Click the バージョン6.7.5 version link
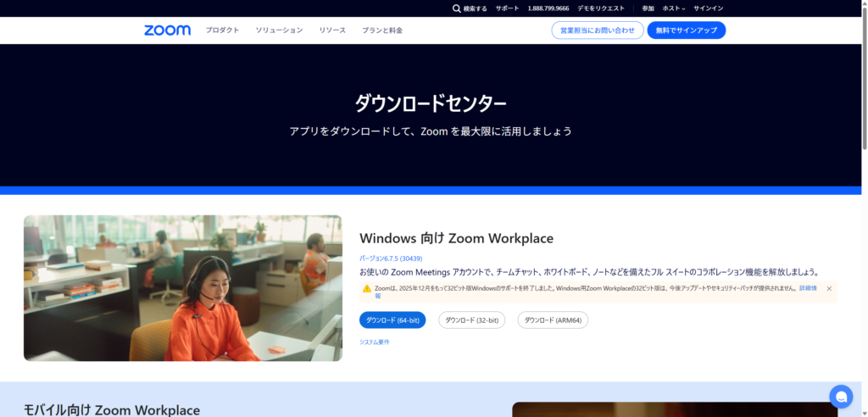Screen dimensions: 868x417 click(x=391, y=259)
